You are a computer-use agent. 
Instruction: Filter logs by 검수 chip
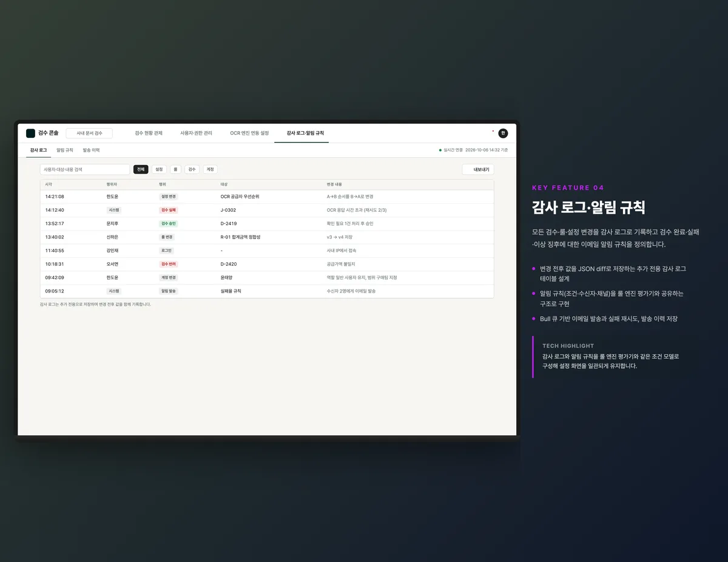coord(192,169)
